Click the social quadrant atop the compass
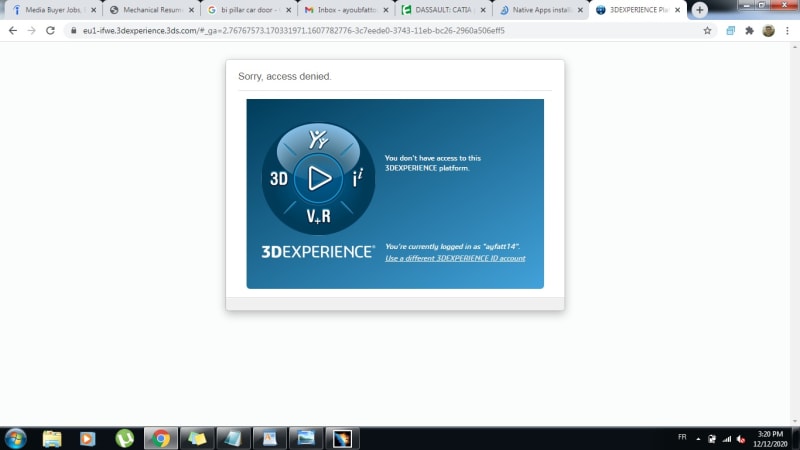Screen dimensions: 800x450 (x=318, y=139)
